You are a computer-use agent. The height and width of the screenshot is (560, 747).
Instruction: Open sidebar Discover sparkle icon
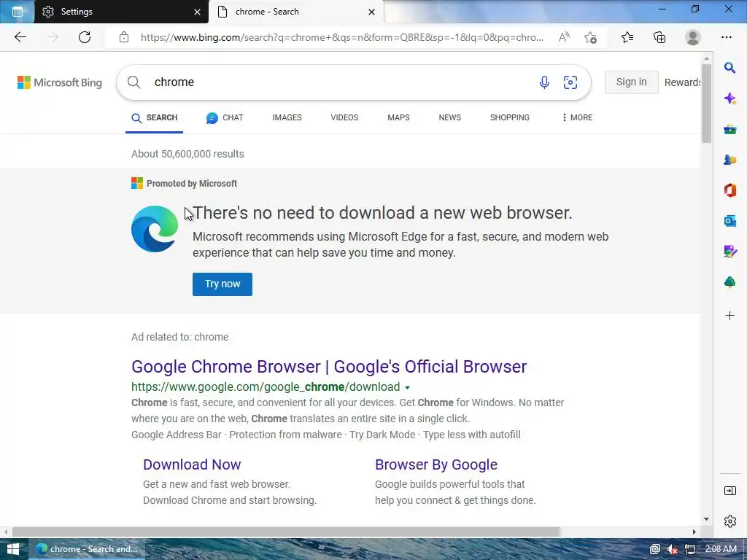pos(729,98)
